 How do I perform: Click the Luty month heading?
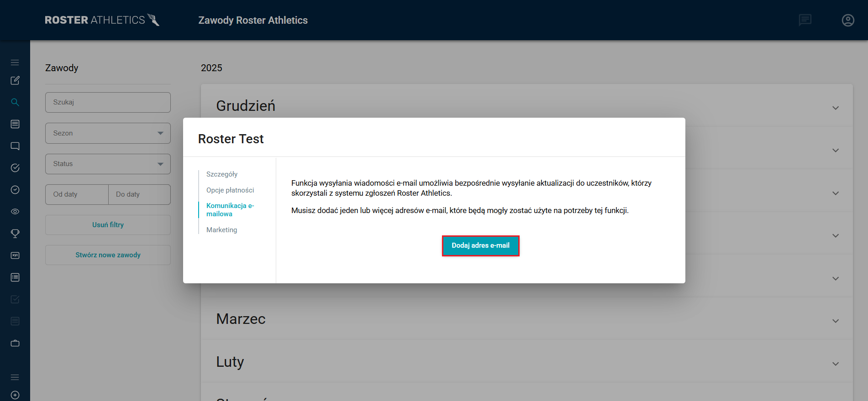point(230,362)
